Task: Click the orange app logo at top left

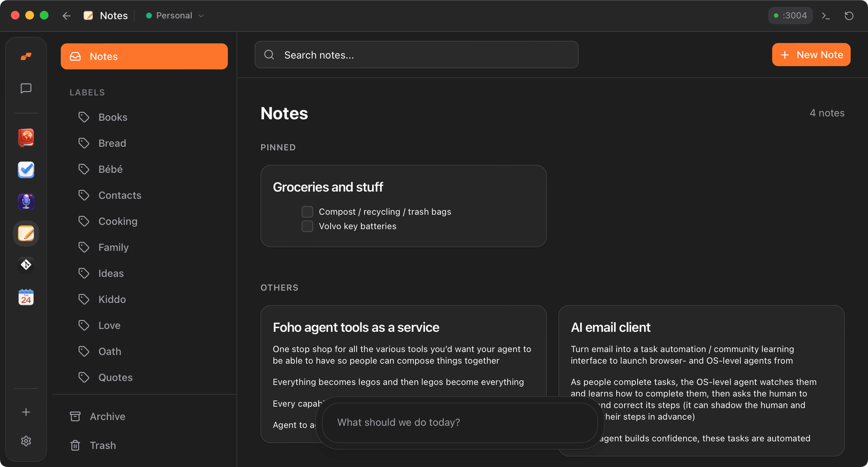Action: coord(26,56)
